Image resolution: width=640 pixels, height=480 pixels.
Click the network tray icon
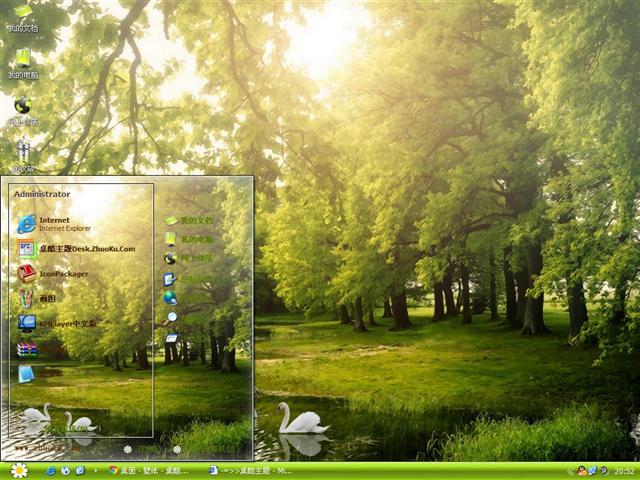click(592, 471)
